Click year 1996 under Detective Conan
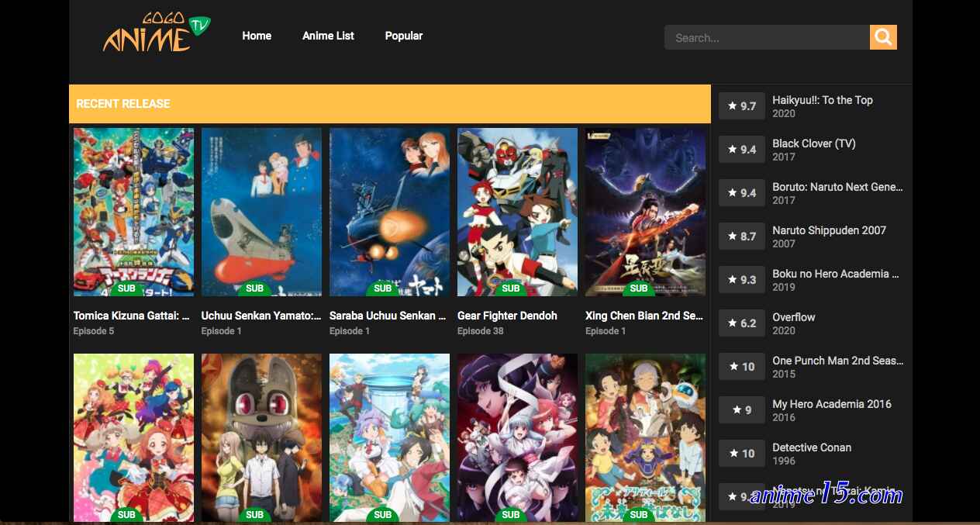 (x=784, y=461)
